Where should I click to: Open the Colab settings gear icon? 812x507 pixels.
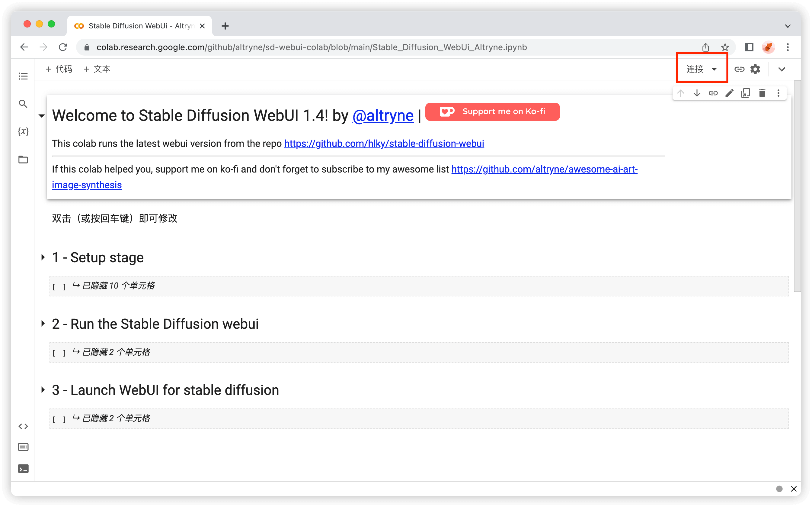click(x=755, y=69)
